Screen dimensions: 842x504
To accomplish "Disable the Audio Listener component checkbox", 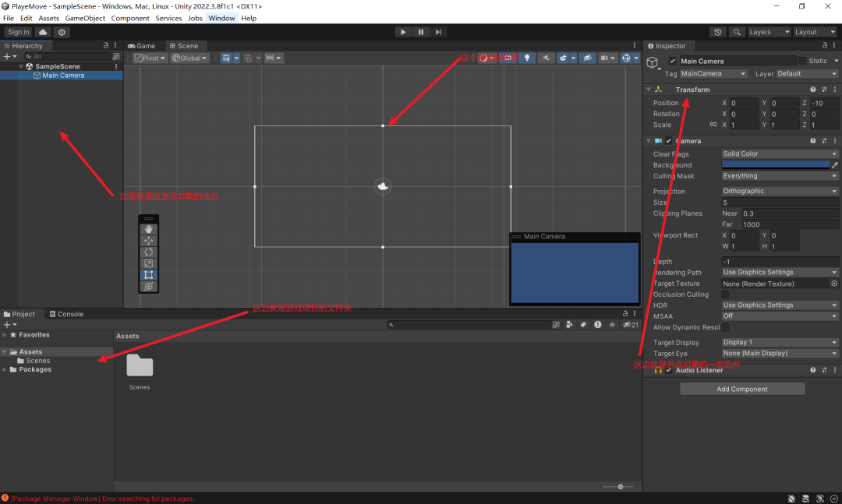I will tap(669, 370).
